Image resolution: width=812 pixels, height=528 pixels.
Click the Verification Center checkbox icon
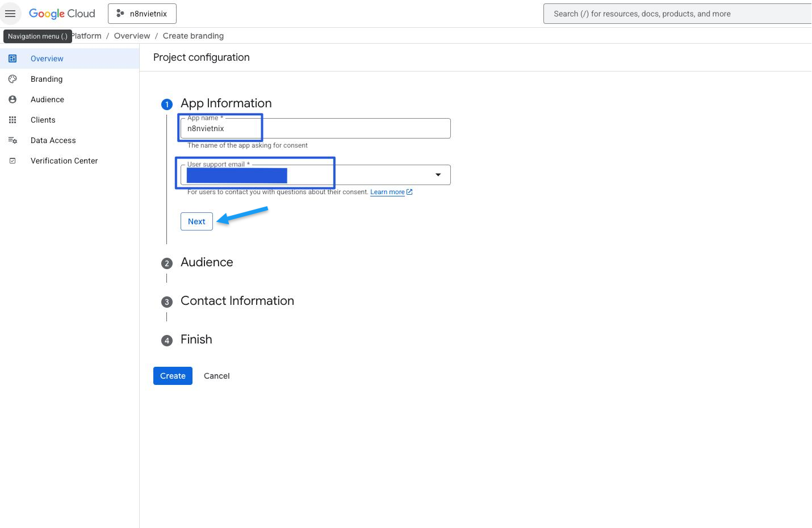tap(12, 161)
